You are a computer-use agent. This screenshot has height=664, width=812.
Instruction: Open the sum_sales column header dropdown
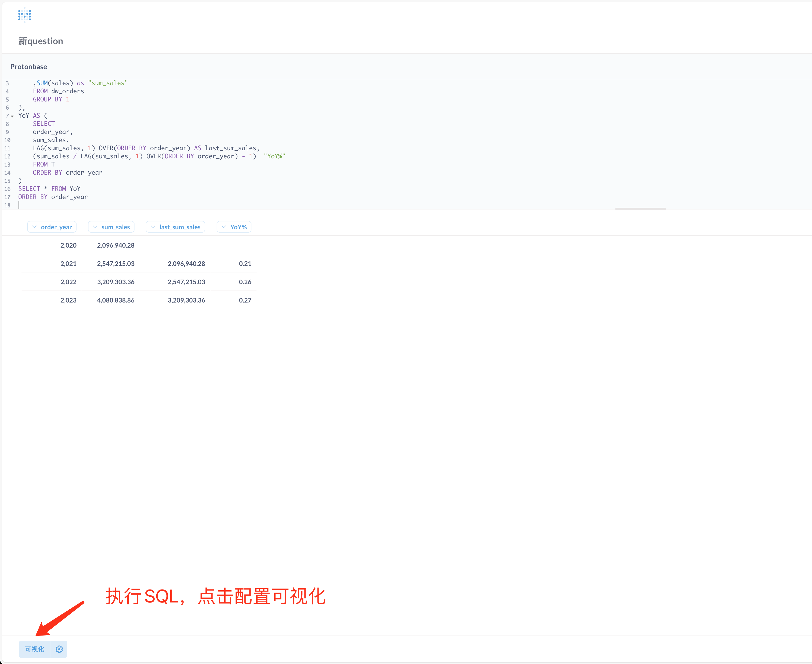[111, 227]
